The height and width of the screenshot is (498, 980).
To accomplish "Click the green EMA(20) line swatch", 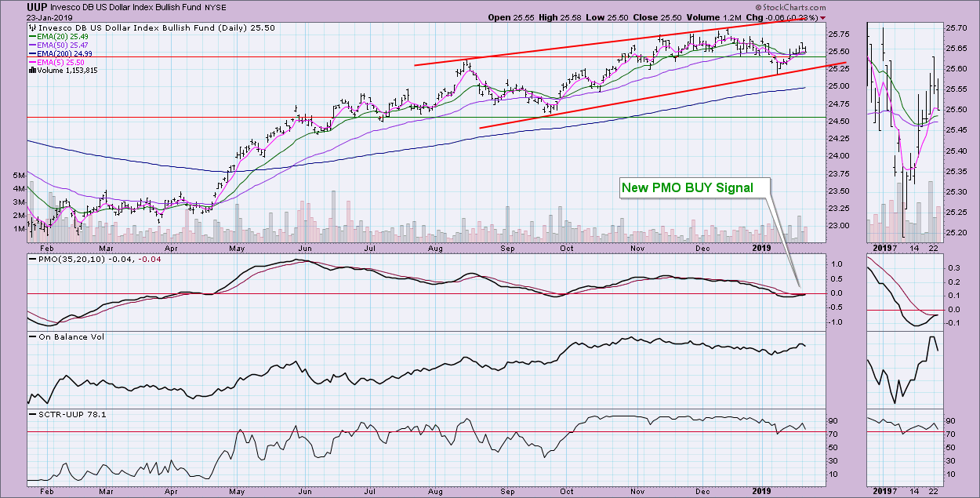I will pyautogui.click(x=31, y=35).
